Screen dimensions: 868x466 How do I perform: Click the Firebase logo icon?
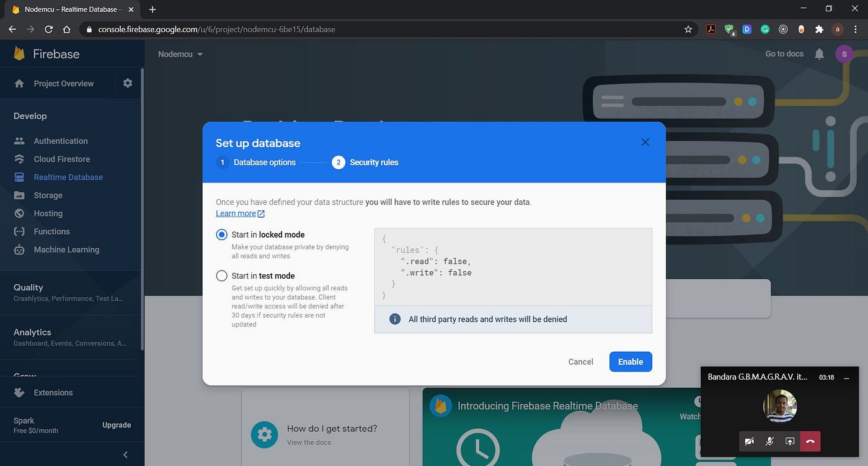(20, 53)
